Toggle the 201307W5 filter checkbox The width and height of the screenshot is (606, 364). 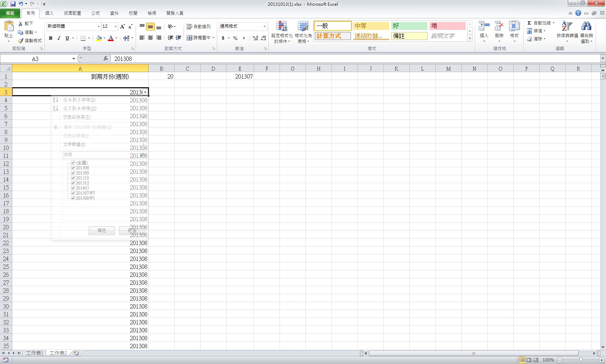click(x=73, y=193)
